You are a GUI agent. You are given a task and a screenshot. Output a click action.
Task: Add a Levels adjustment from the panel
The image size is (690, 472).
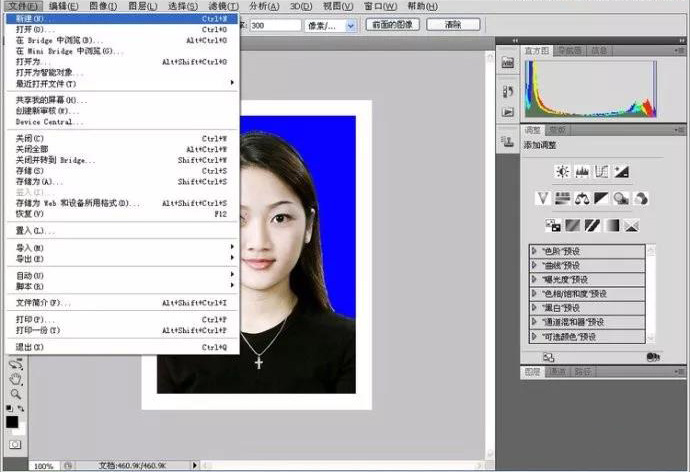pyautogui.click(x=581, y=171)
